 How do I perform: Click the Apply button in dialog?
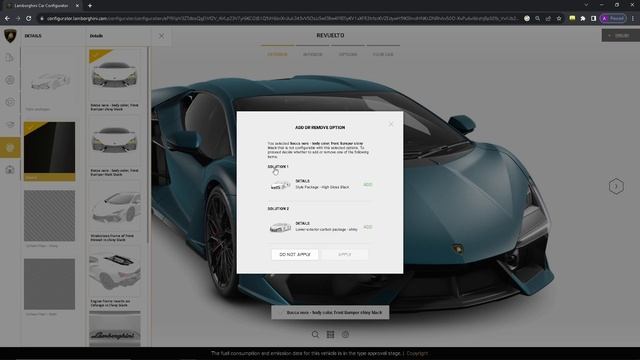click(x=344, y=254)
